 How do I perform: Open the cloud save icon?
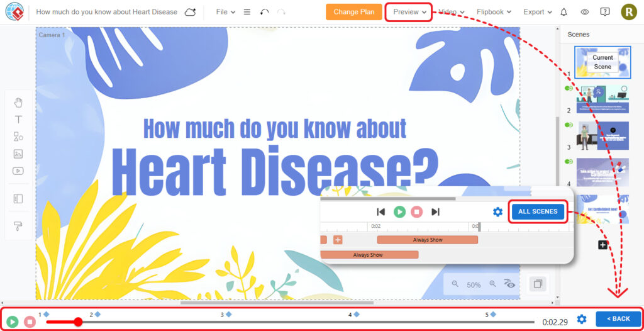pyautogui.click(x=190, y=12)
